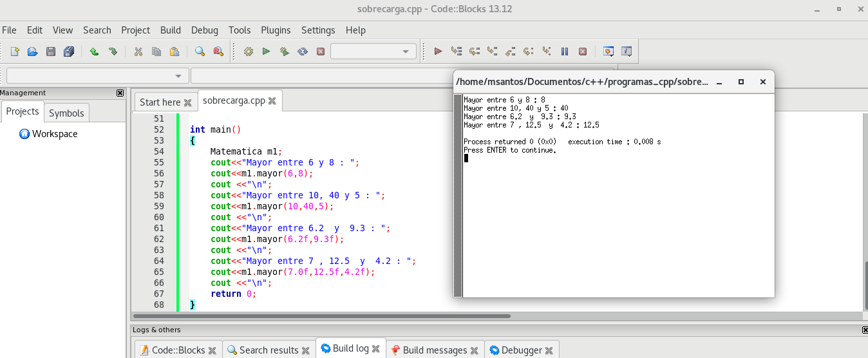Save all files with the stacked floppy icon

coord(69,52)
